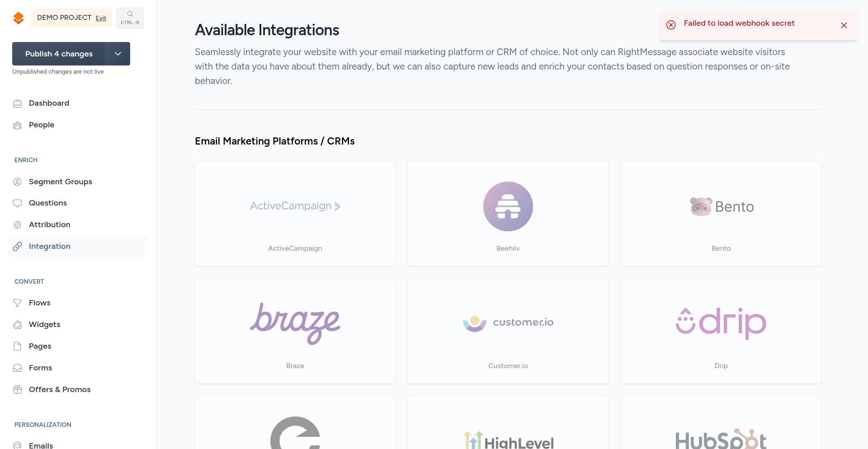The image size is (868, 449).
Task: Click the Segment Groups icon
Action: point(17,182)
